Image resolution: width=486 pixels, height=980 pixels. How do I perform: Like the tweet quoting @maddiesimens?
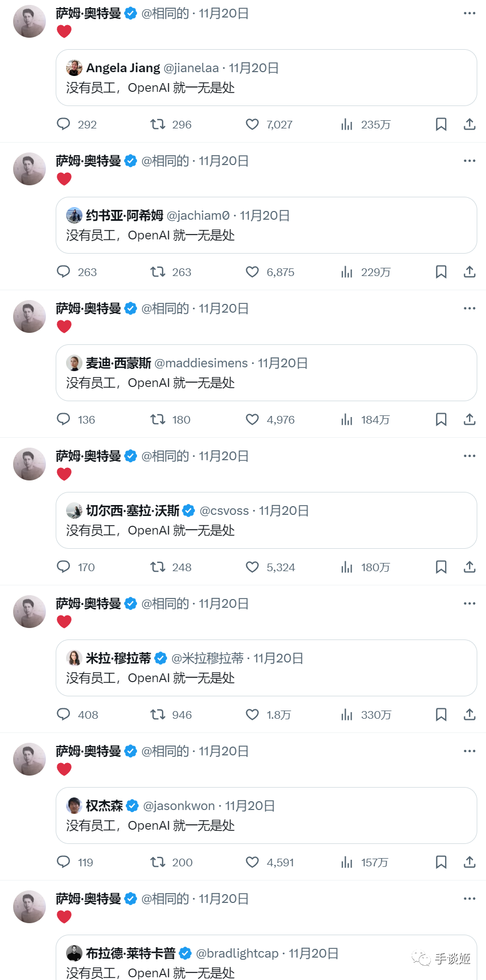pos(252,420)
